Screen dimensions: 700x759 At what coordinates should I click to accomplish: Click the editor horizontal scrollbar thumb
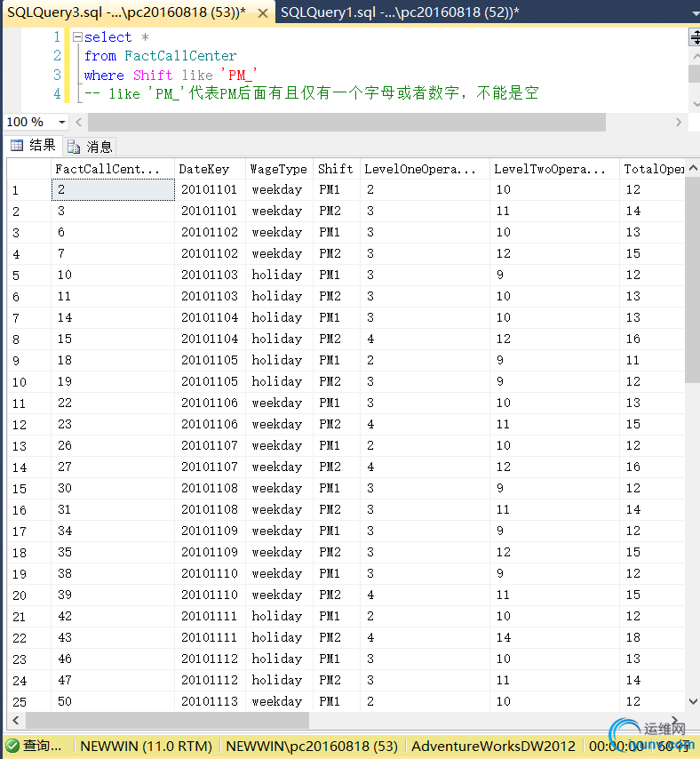tap(346, 122)
